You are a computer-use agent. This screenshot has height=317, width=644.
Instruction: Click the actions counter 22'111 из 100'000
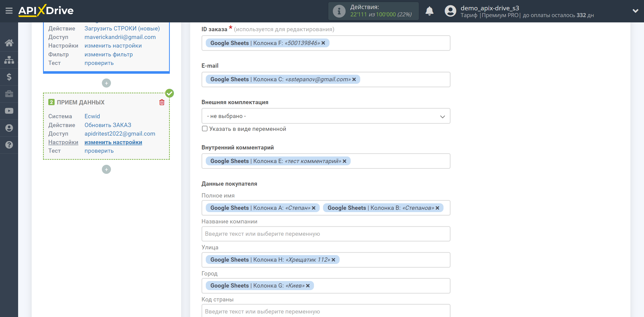[x=381, y=15]
